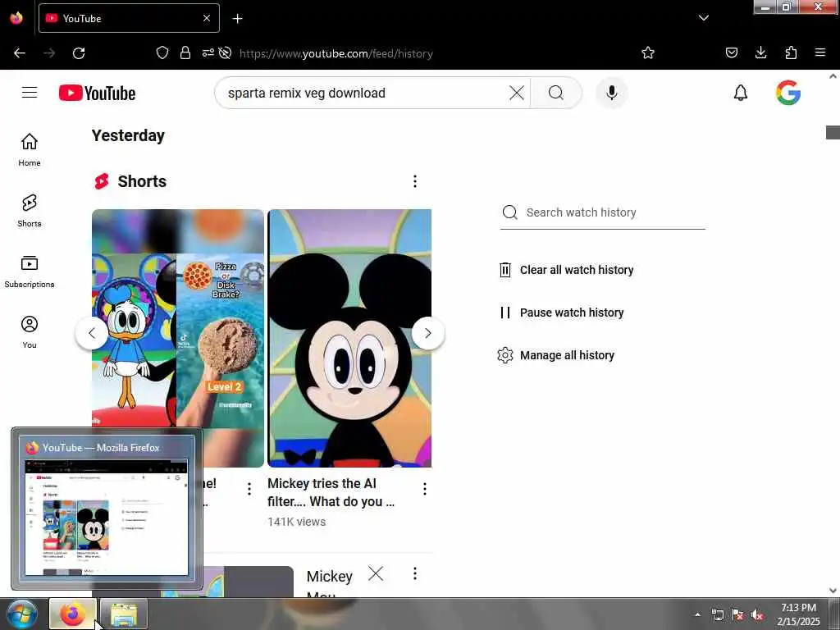This screenshot has width=840, height=630.
Task: Click the magnifier search button
Action: click(x=556, y=93)
